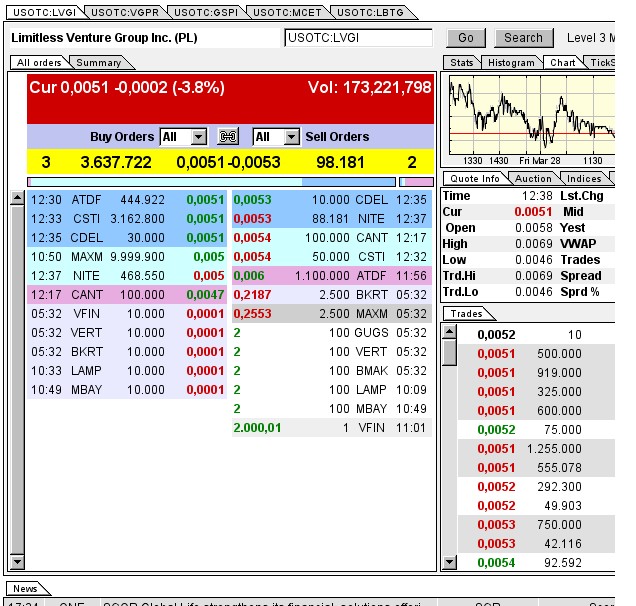
Task: Switch to the USOTC:VGPR tab
Action: click(x=125, y=13)
